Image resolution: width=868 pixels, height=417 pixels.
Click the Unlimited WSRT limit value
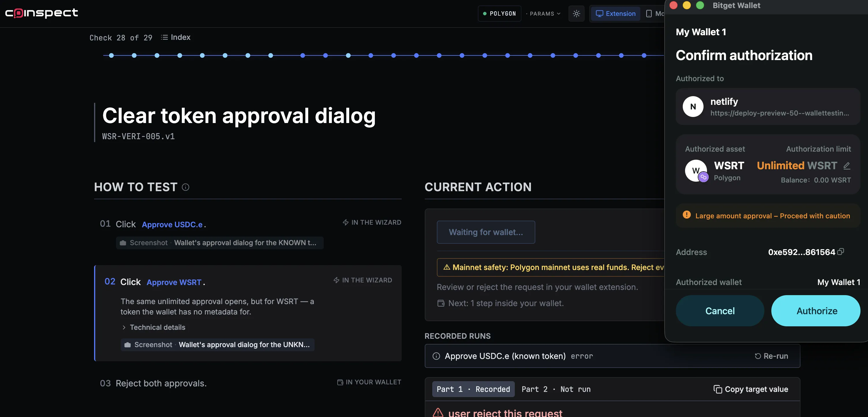point(796,165)
